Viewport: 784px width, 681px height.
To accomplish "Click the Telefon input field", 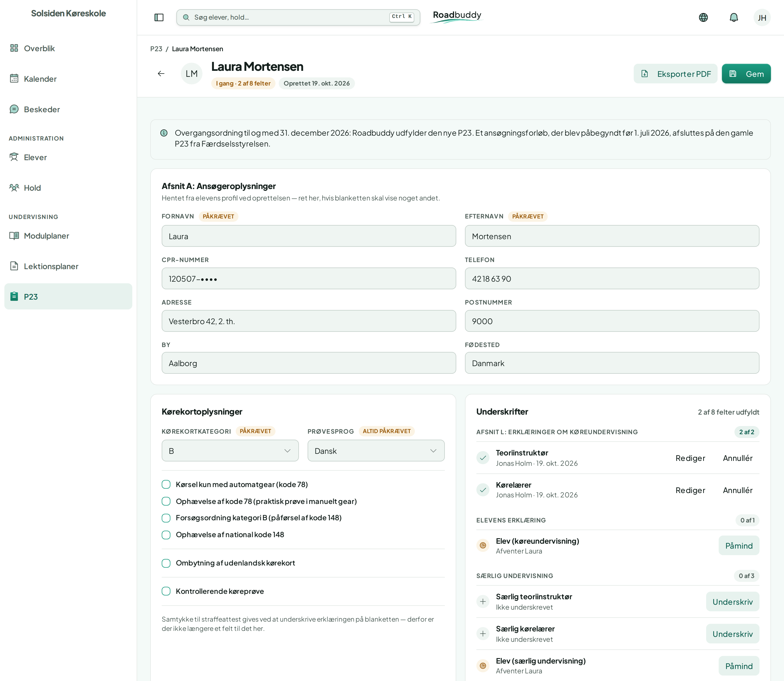I will click(x=612, y=279).
